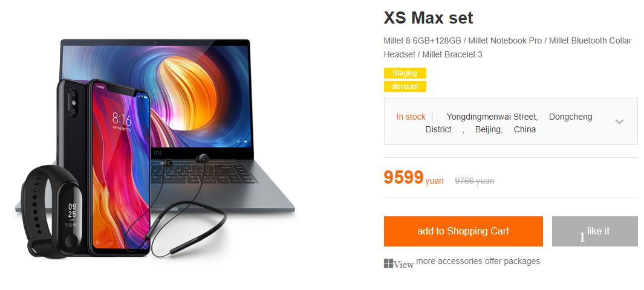The width and height of the screenshot is (644, 290).
Task: Click the crossed-out 9766 yuan original price
Action: click(474, 181)
